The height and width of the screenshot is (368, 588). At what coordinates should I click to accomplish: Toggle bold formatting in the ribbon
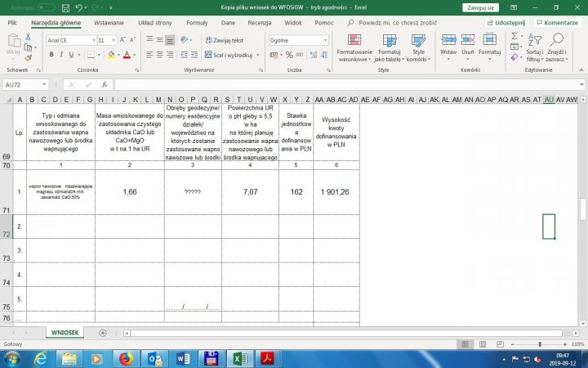(51, 55)
